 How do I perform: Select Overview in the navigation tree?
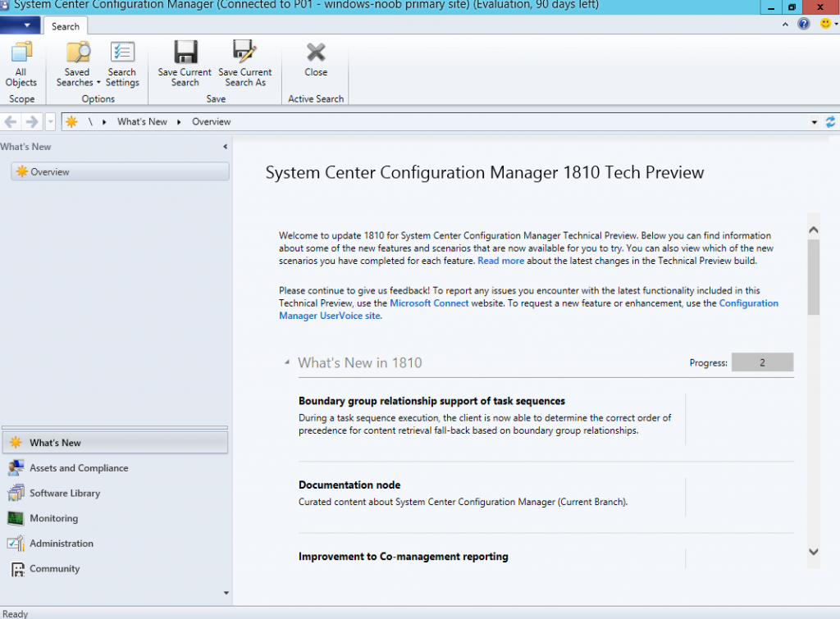pyautogui.click(x=120, y=172)
